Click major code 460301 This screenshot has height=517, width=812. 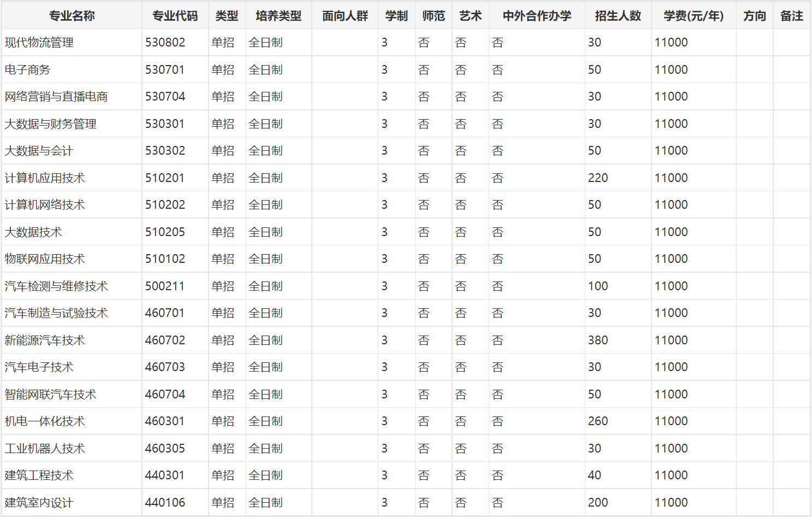[x=165, y=421]
